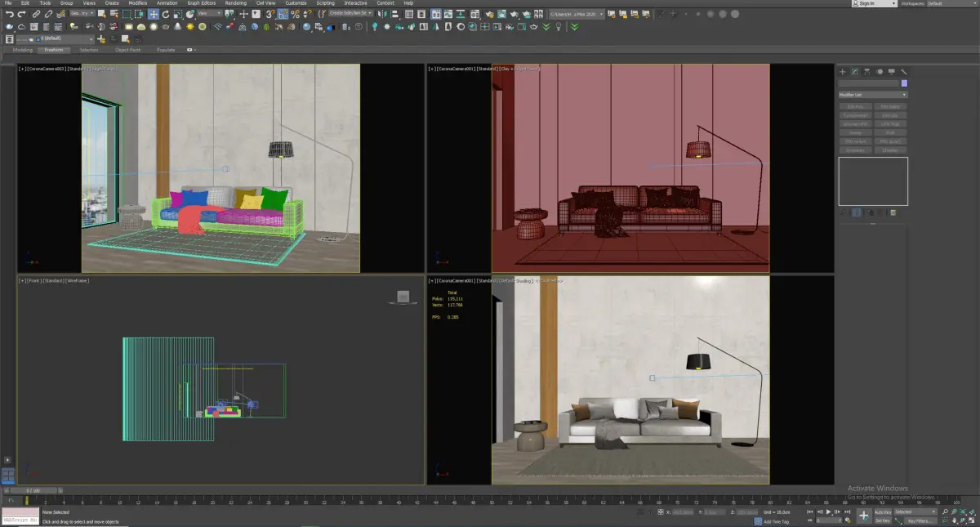The width and height of the screenshot is (980, 527).
Task: Activate the Select and Rotate tool
Action: point(166,14)
